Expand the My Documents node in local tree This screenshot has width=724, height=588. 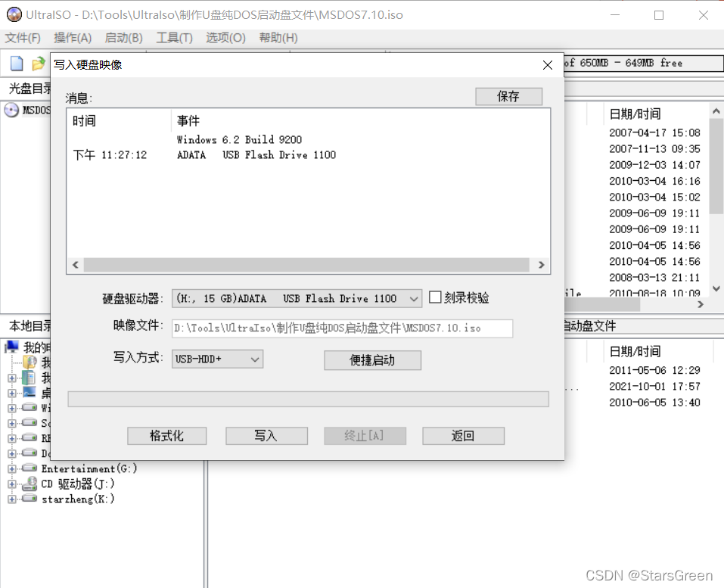(x=12, y=378)
